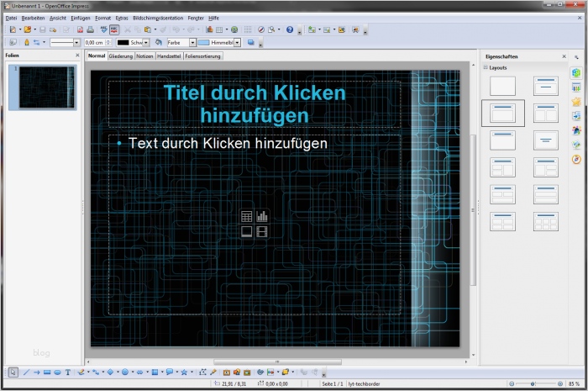The height and width of the screenshot is (391, 588).
Task: Choose the blank slide layout
Action: tap(502, 87)
